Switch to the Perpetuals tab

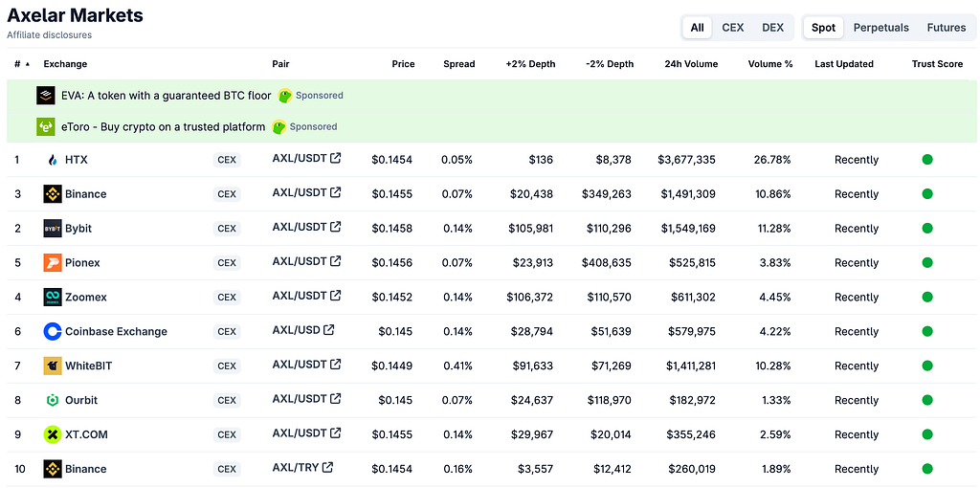pyautogui.click(x=880, y=28)
